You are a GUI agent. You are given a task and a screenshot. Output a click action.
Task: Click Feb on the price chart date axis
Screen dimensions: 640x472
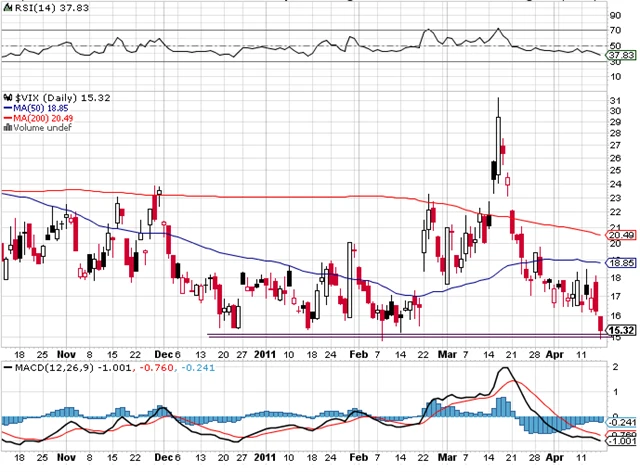(358, 354)
